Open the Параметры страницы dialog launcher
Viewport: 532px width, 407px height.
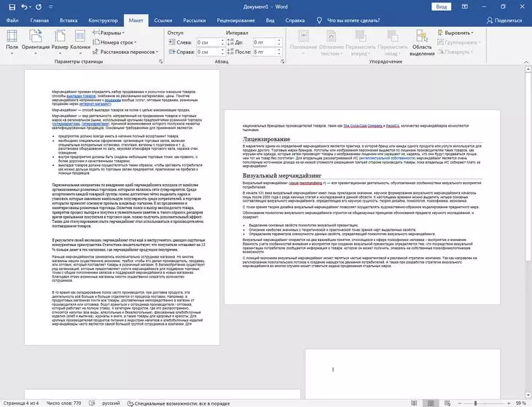(x=161, y=62)
